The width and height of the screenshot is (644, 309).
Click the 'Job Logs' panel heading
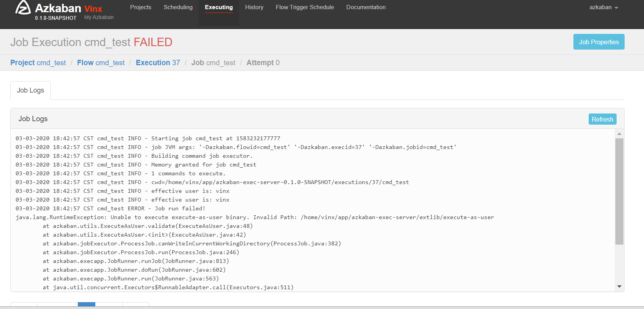[33, 119]
